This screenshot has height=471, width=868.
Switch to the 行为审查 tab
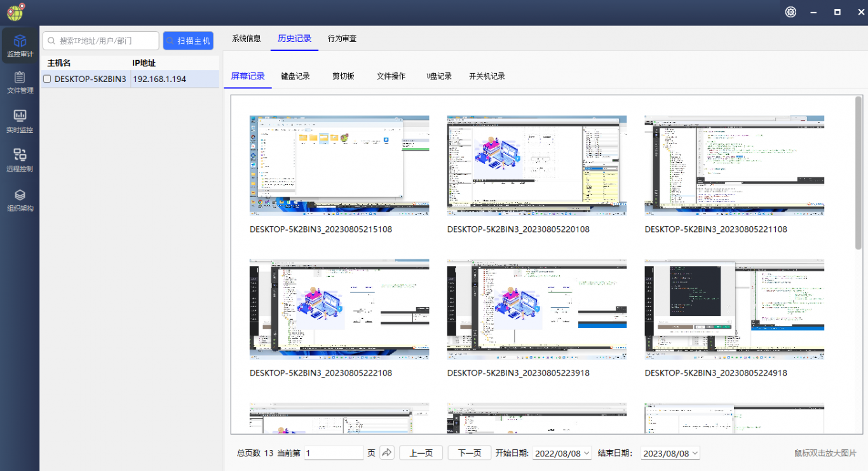point(342,38)
